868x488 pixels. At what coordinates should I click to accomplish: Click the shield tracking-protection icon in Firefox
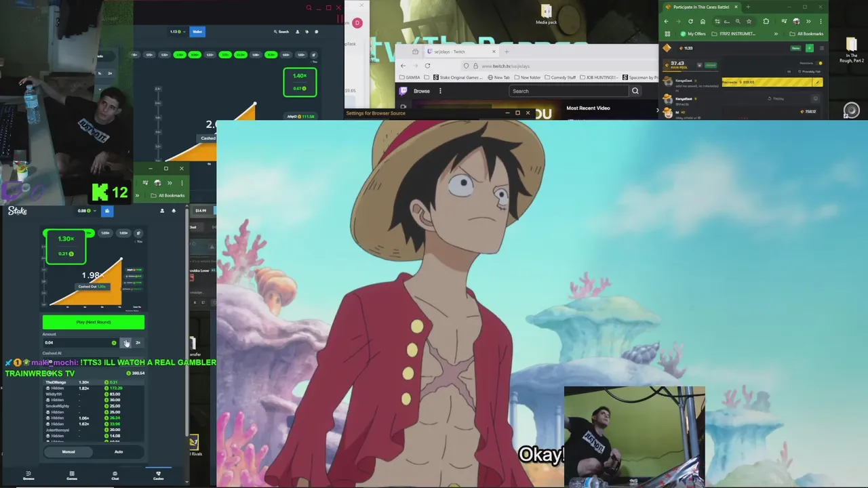tap(466, 66)
